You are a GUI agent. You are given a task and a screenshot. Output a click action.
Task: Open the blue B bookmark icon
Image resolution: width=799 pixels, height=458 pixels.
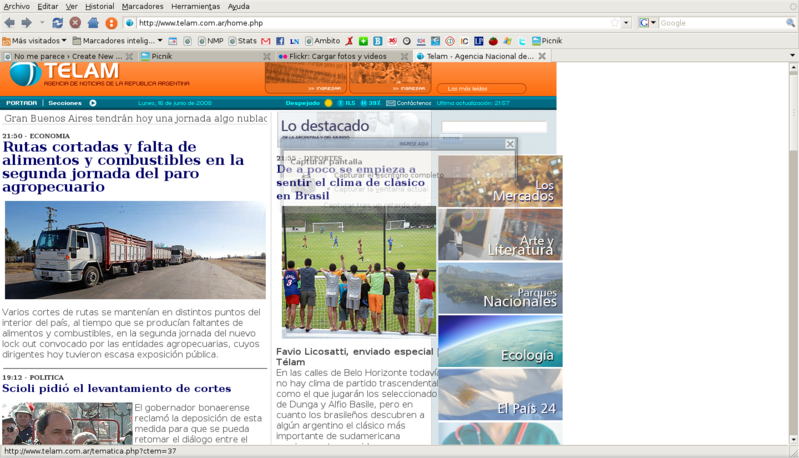click(378, 41)
